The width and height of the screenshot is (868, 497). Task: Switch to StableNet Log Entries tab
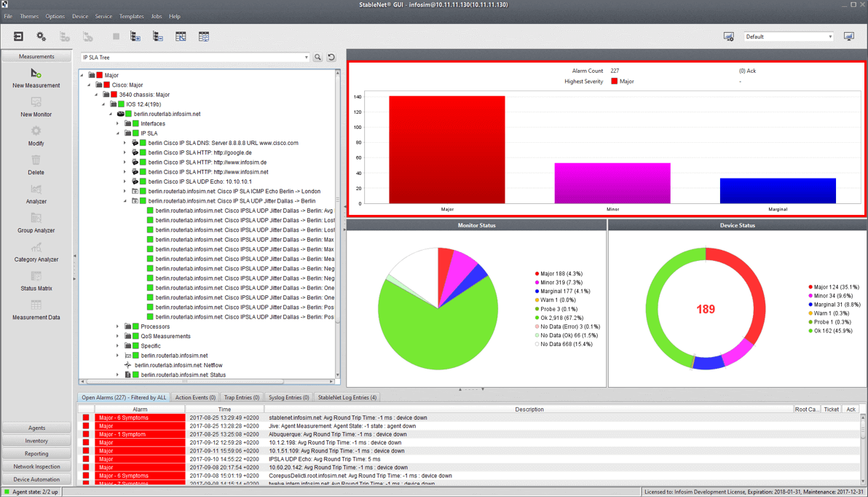click(x=347, y=398)
